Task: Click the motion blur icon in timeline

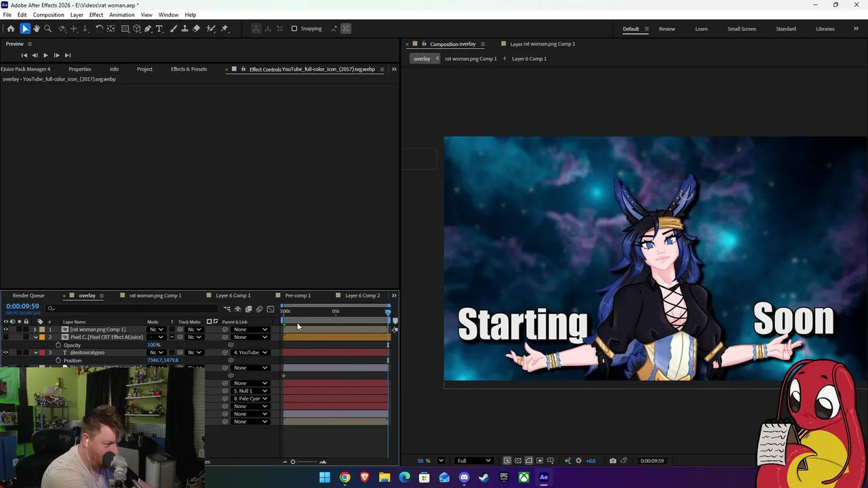Action: click(259, 309)
